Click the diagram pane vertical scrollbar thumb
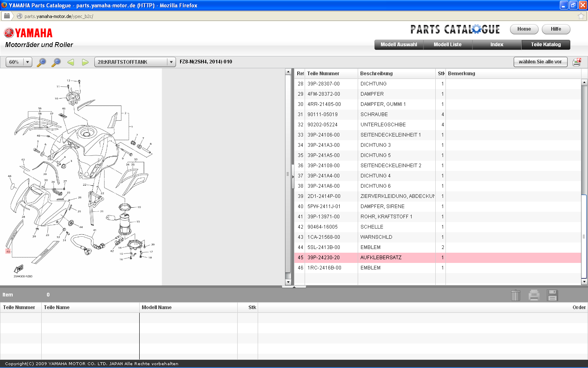The width and height of the screenshot is (588, 368). click(288, 174)
